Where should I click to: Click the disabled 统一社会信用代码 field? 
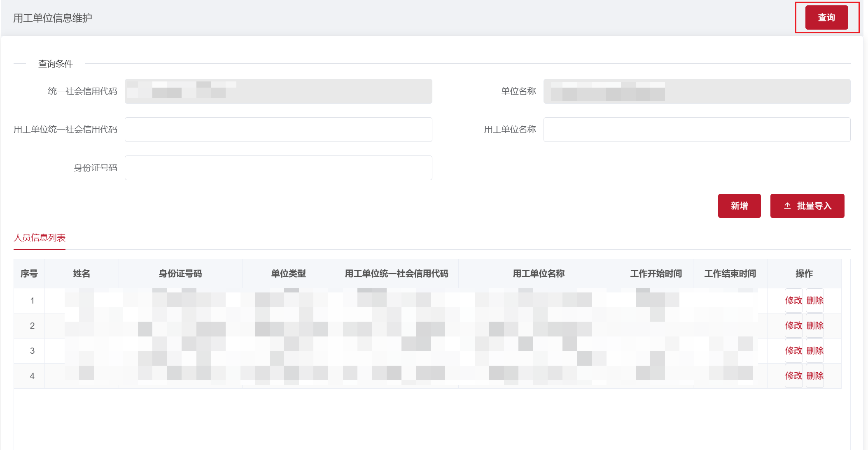(278, 91)
